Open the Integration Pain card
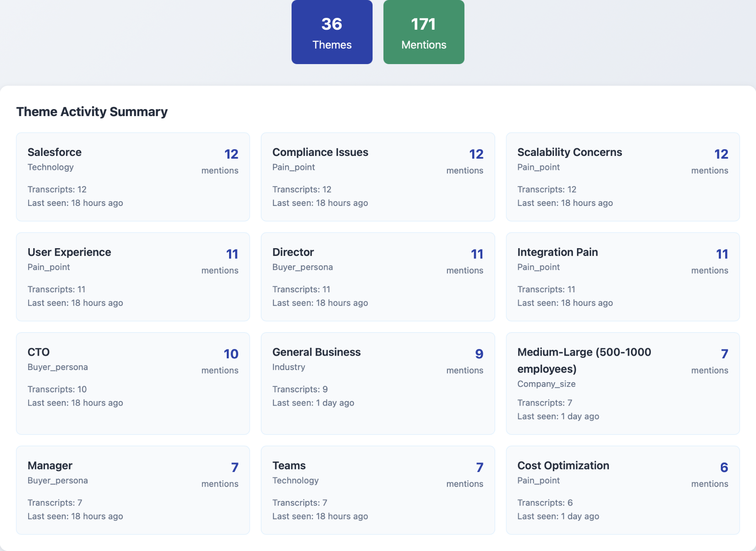 [x=622, y=277]
